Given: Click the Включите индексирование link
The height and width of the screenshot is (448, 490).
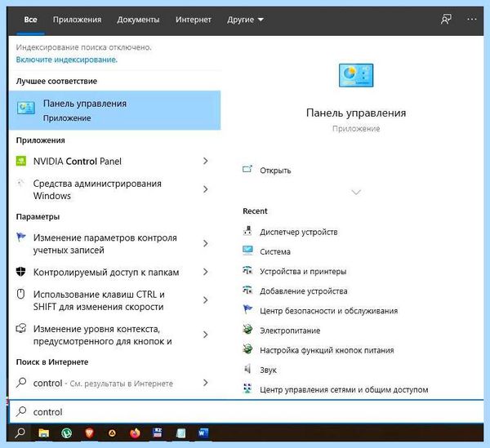Looking at the screenshot, I should coord(67,60).
